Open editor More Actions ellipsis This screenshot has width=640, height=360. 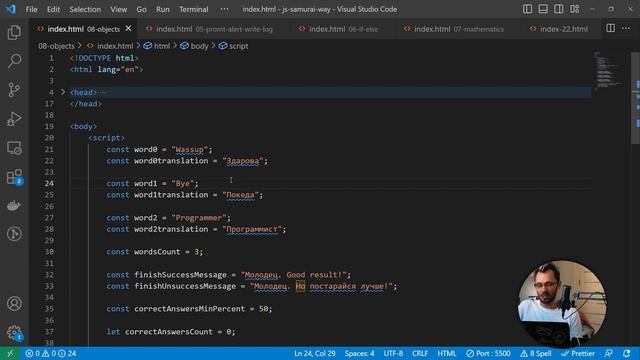tap(626, 28)
